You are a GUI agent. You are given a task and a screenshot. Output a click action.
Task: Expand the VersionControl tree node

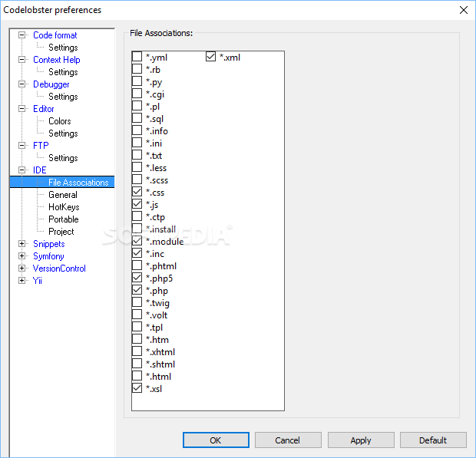(21, 269)
